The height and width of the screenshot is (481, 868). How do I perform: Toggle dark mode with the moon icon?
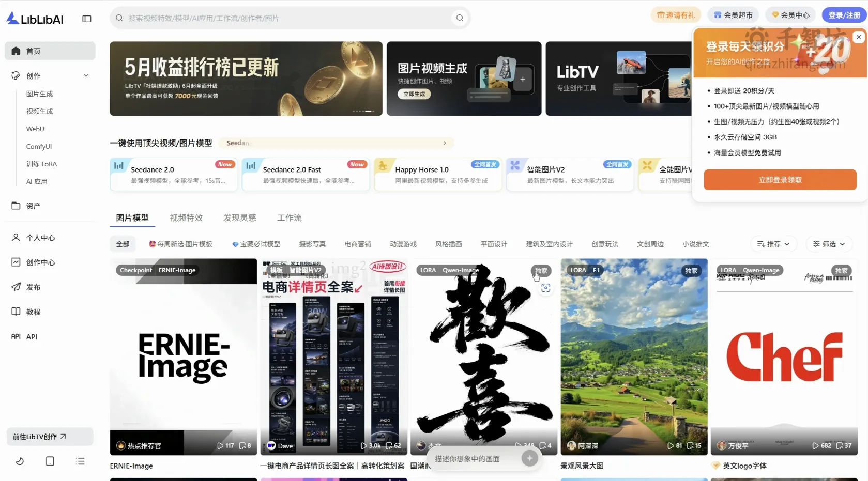pos(20,461)
